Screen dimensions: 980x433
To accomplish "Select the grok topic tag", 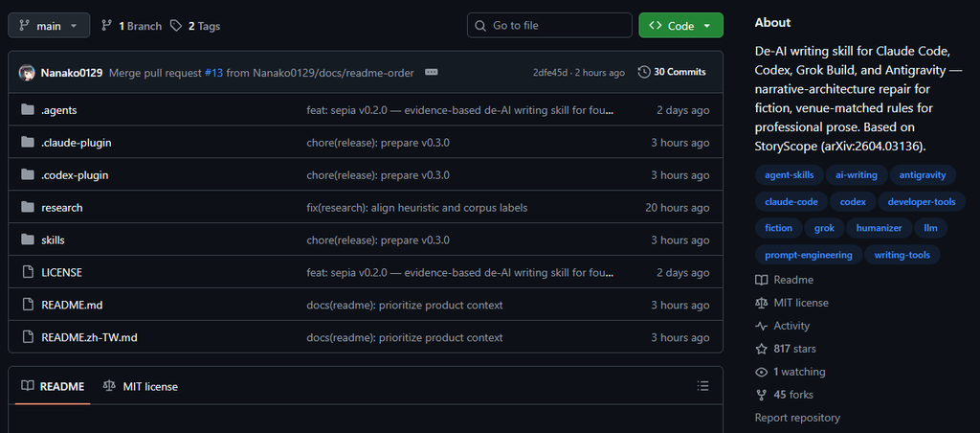I will coord(824,228).
